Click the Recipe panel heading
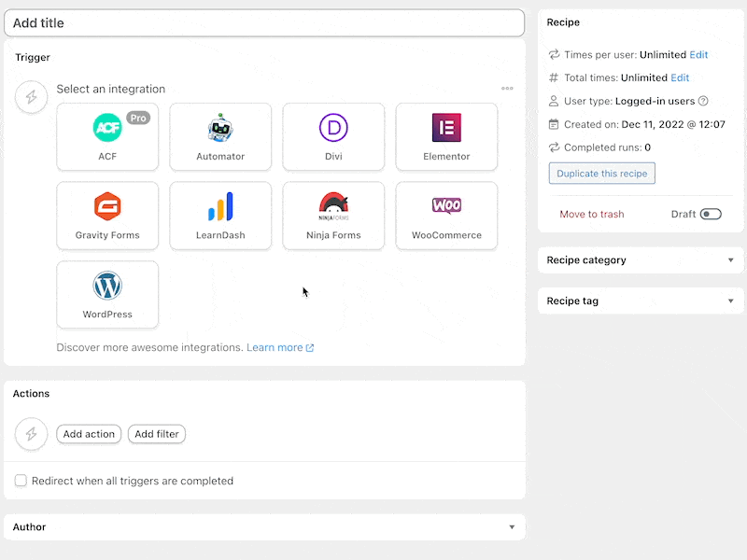Screen dimensions: 747x560 point(563,22)
